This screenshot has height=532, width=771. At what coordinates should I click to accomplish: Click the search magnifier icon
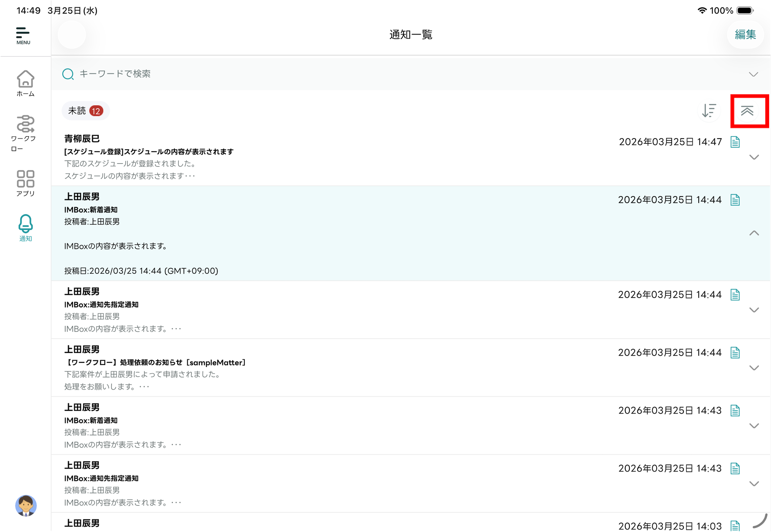tap(68, 74)
